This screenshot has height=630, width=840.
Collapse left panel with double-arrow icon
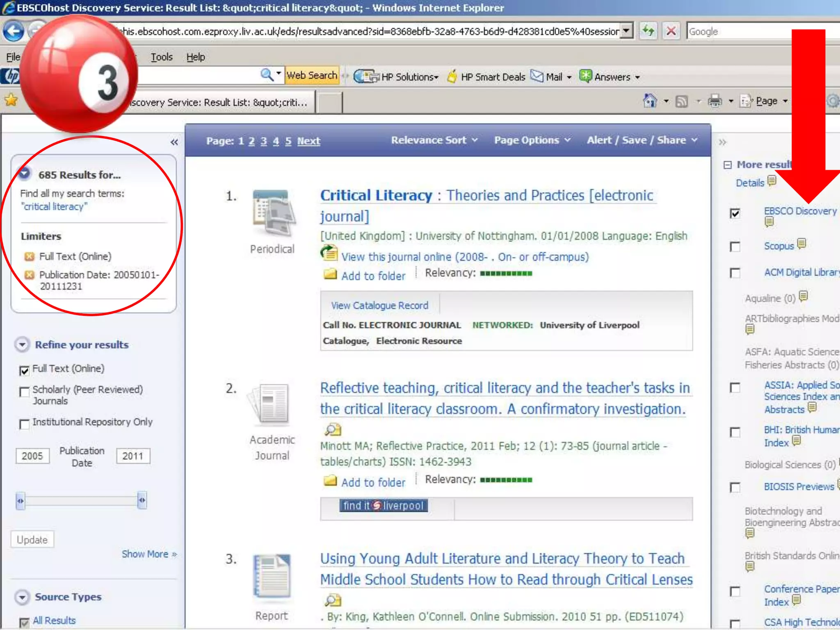174,142
